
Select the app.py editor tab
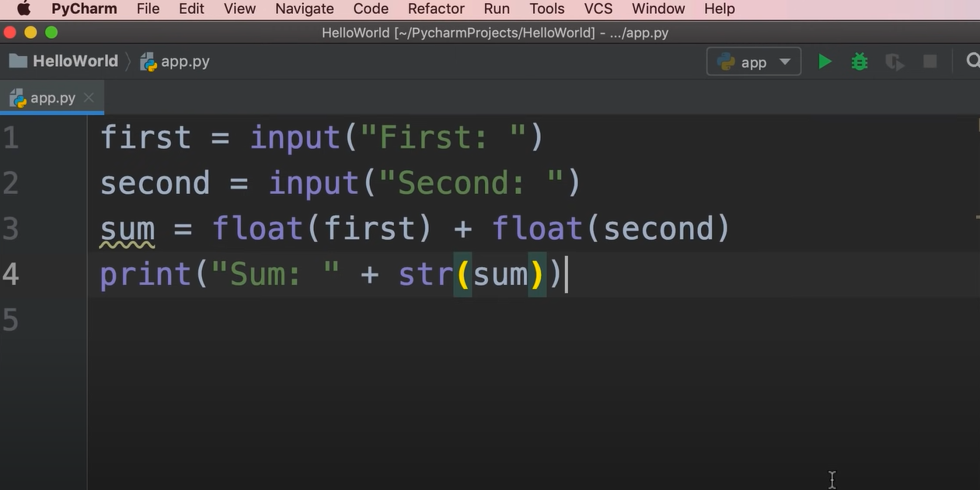click(51, 98)
